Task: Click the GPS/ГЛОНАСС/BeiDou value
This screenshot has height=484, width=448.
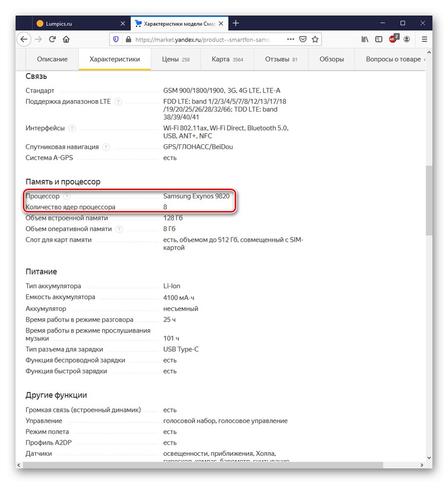Action: click(x=198, y=147)
